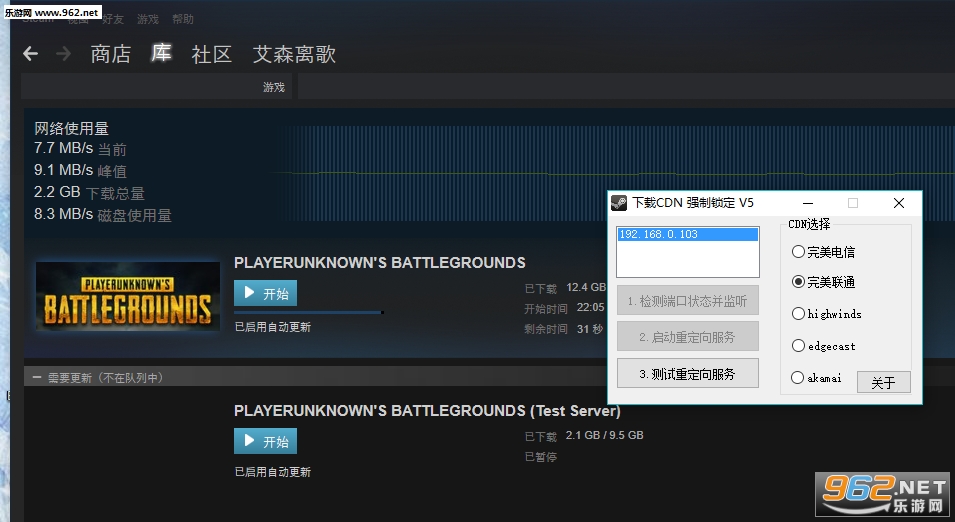
Task: Go back with the left arrow
Action: pyautogui.click(x=30, y=54)
